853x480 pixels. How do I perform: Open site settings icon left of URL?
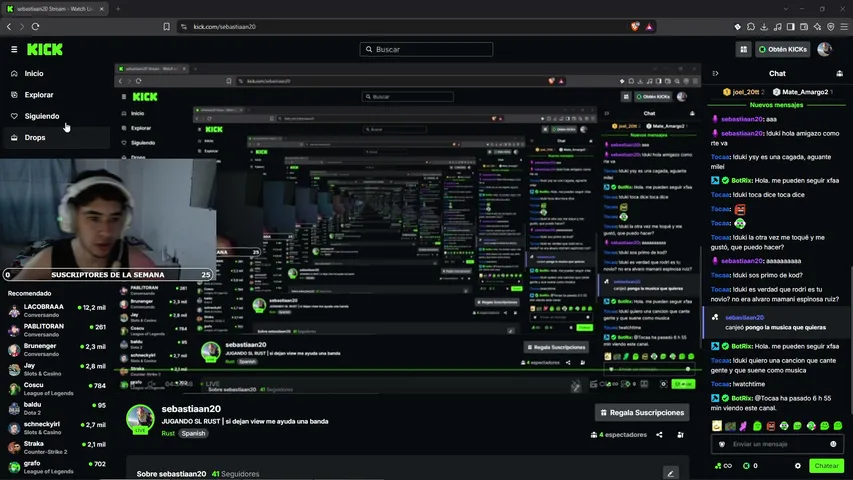184,27
